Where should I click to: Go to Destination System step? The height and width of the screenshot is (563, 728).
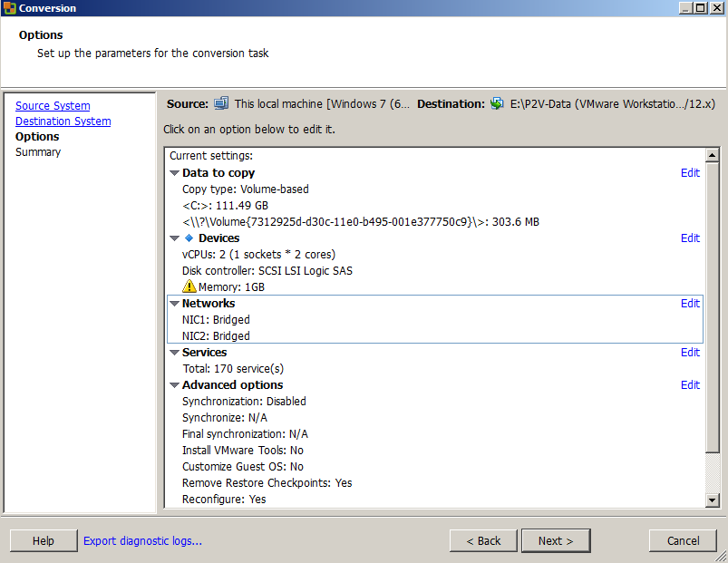[63, 121]
